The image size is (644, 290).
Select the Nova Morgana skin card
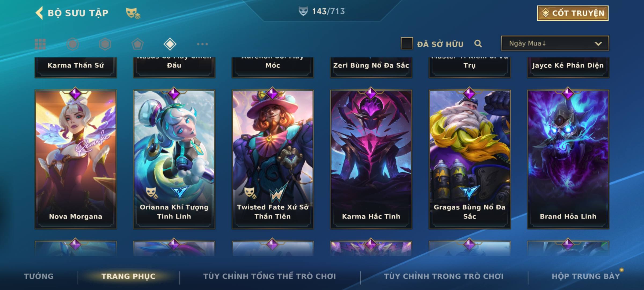click(76, 160)
